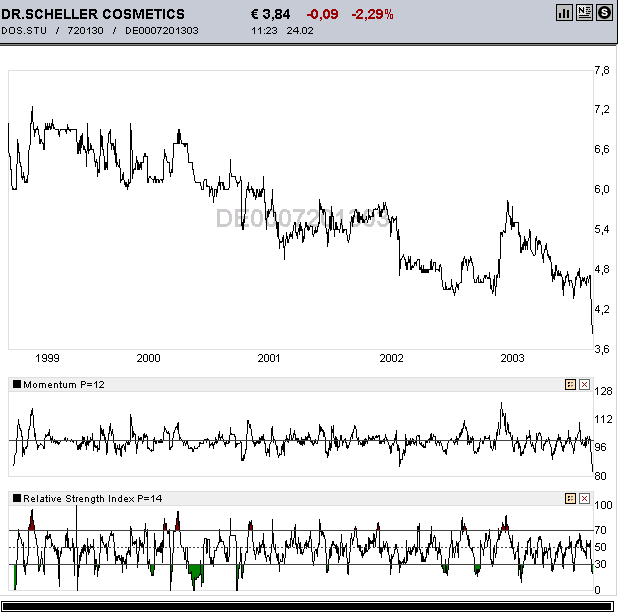Click the 96 momentum axis label
This screenshot has width=618, height=615.
point(600,447)
